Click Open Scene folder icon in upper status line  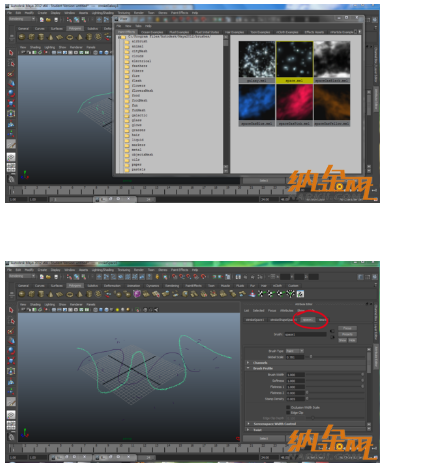[49, 20]
